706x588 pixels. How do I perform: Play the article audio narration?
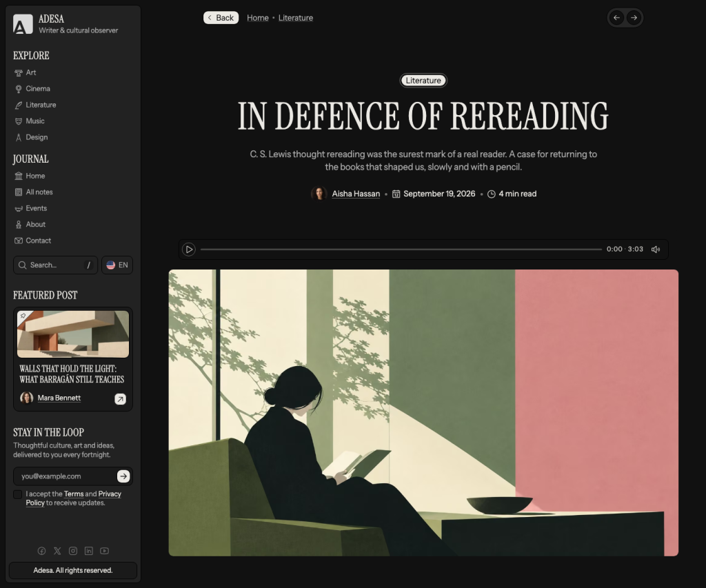coord(189,250)
